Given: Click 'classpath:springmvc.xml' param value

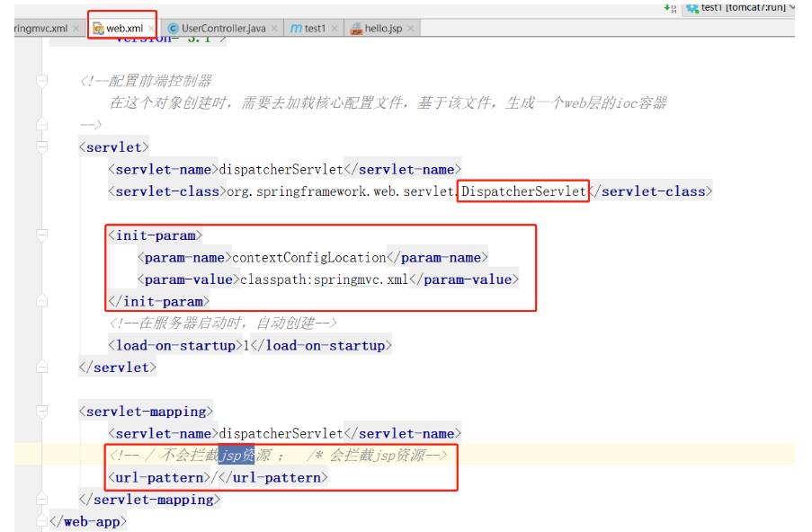Looking at the screenshot, I should [x=324, y=279].
